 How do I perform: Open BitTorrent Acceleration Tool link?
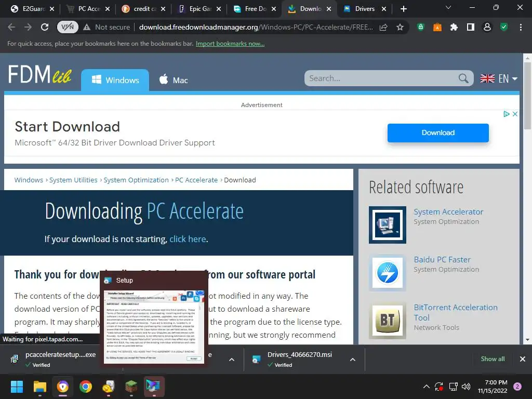point(456,312)
